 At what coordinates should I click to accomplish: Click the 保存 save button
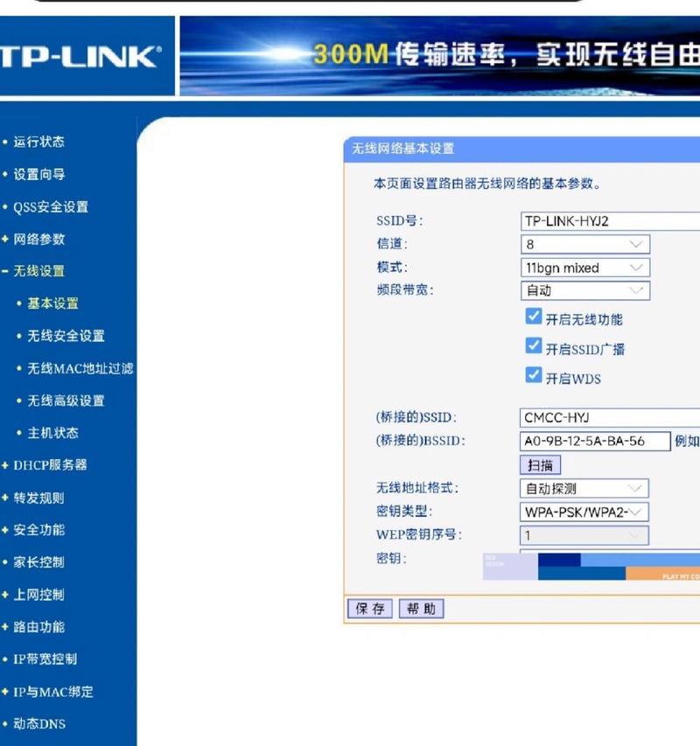point(370,609)
